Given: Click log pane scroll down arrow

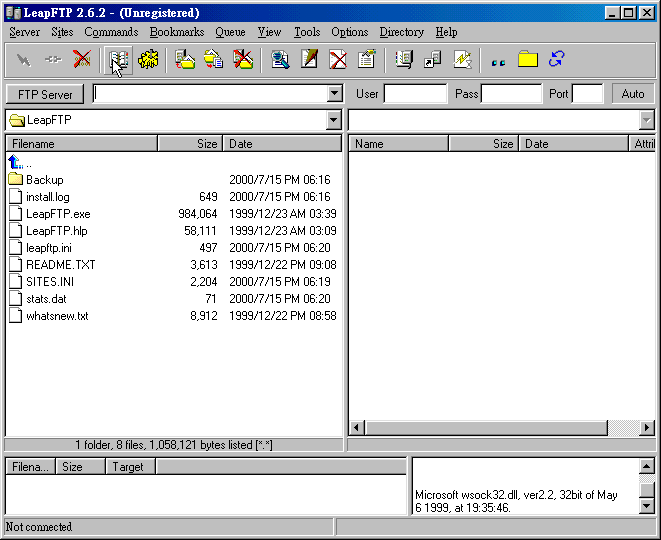Looking at the screenshot, I should [647, 505].
